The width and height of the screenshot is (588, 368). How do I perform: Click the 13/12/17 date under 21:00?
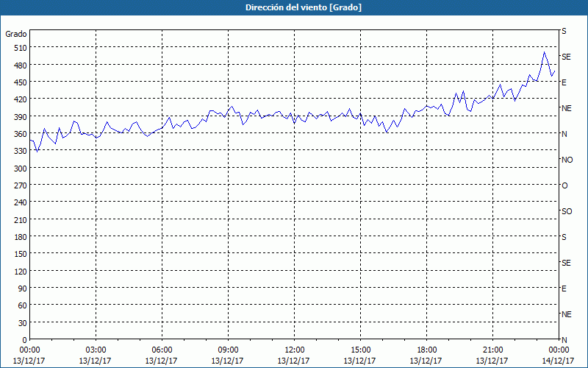pos(492,361)
